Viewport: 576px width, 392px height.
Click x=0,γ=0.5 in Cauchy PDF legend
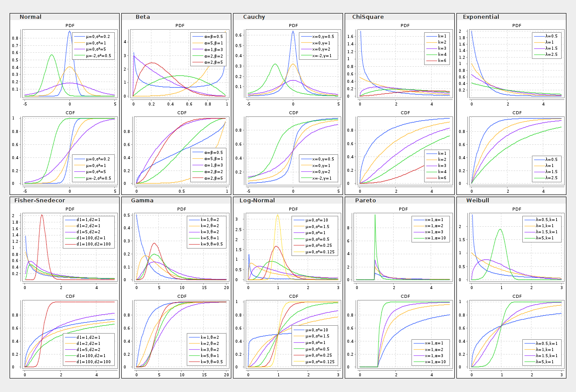pyautogui.click(x=323, y=37)
